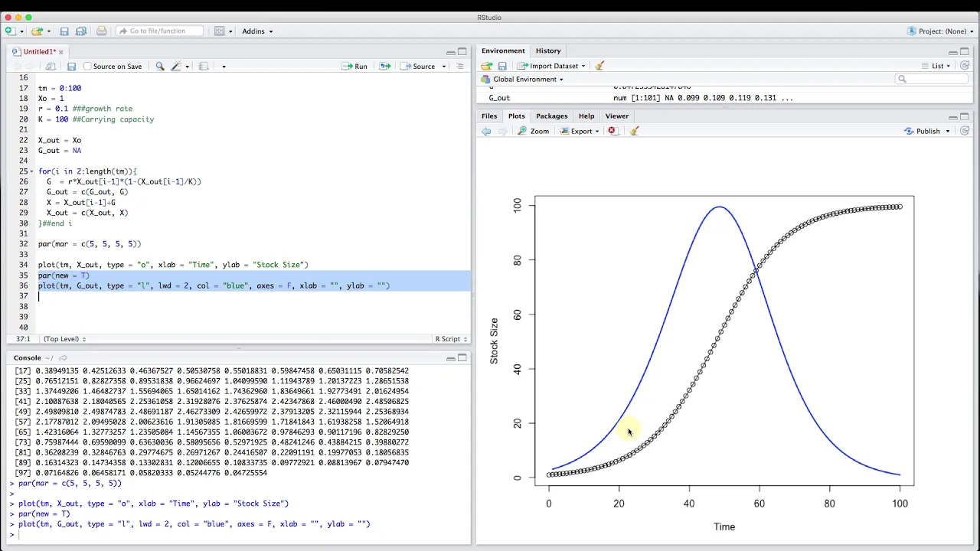
Task: Switch to the Plots tab
Action: coord(517,116)
